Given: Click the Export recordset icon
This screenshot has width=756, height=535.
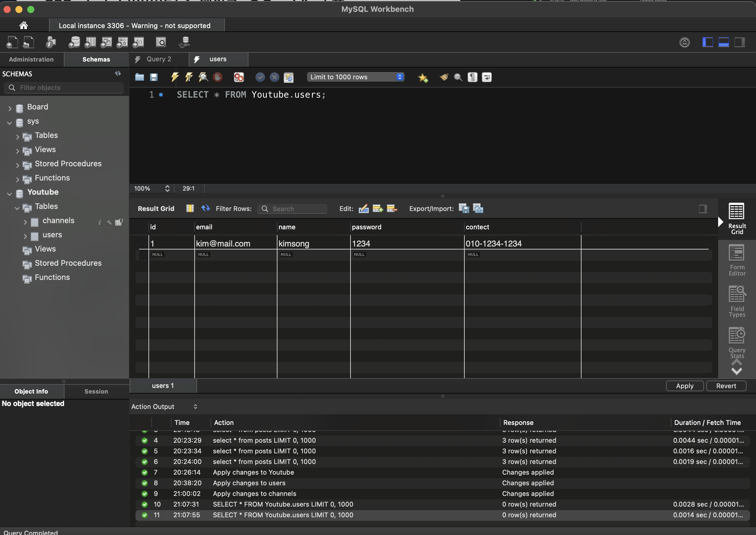Looking at the screenshot, I should (x=463, y=208).
